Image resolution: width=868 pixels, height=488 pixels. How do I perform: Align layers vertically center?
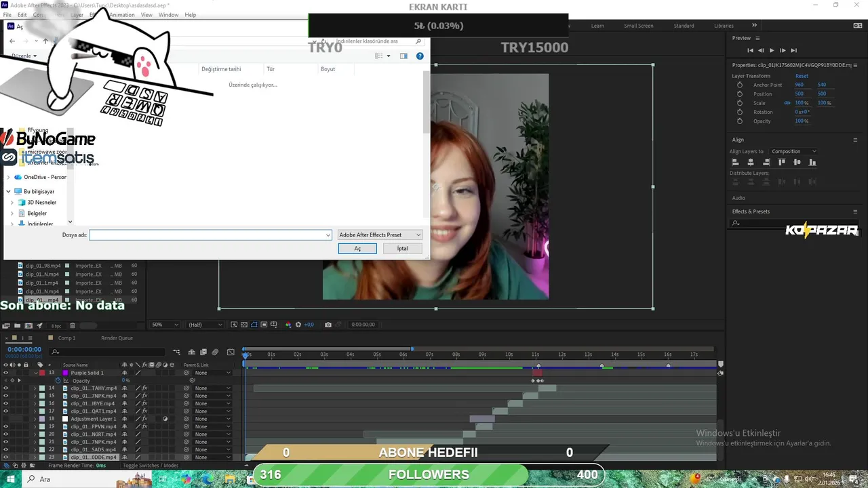797,162
